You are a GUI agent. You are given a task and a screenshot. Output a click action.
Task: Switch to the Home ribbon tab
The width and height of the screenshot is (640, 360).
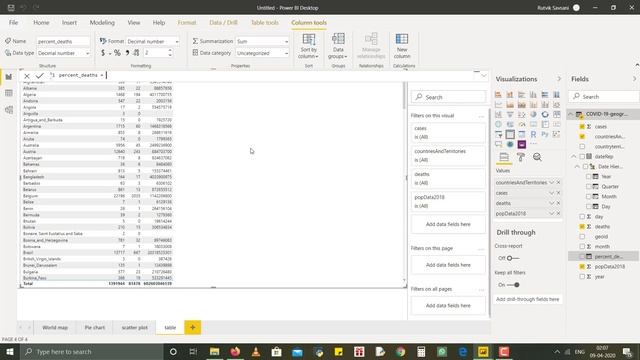coord(41,23)
